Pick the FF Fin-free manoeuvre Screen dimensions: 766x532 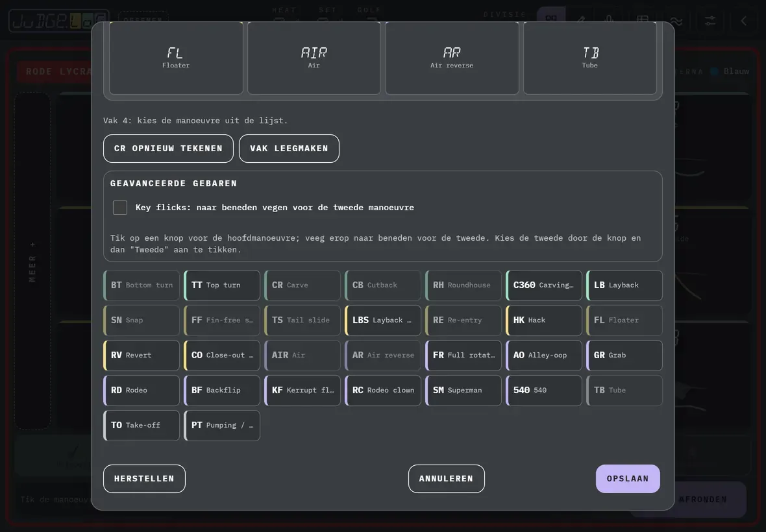(x=222, y=320)
